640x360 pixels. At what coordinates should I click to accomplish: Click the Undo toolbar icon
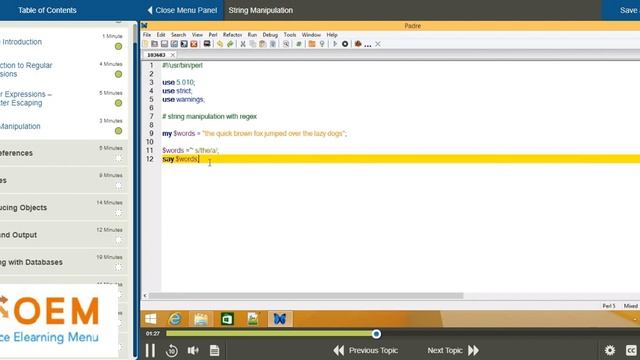point(220,44)
